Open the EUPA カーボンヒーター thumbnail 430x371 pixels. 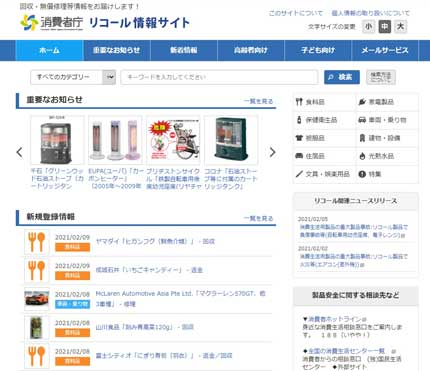[x=115, y=140]
